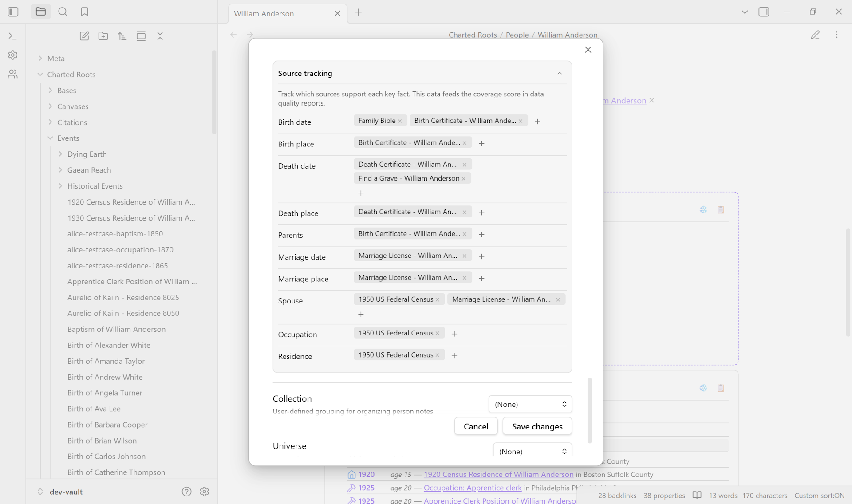Click the left ribbon gear icon
The width and height of the screenshot is (852, 504).
[x=13, y=55]
